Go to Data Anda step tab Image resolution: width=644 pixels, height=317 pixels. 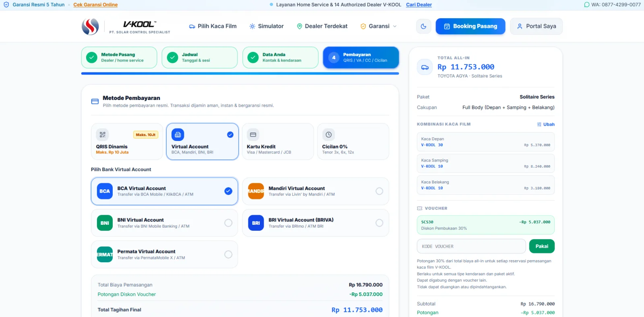(x=281, y=58)
